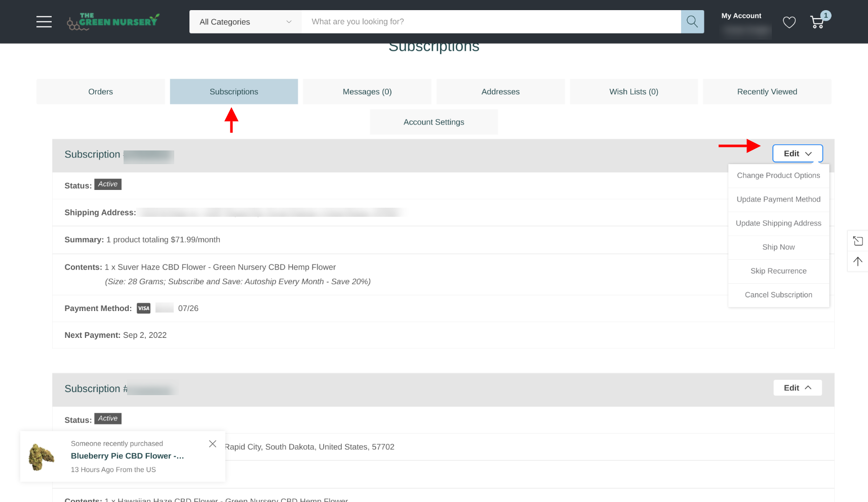Click the scroll-to-top arrow icon
Screen dimensions: 868x502
pyautogui.click(x=857, y=261)
